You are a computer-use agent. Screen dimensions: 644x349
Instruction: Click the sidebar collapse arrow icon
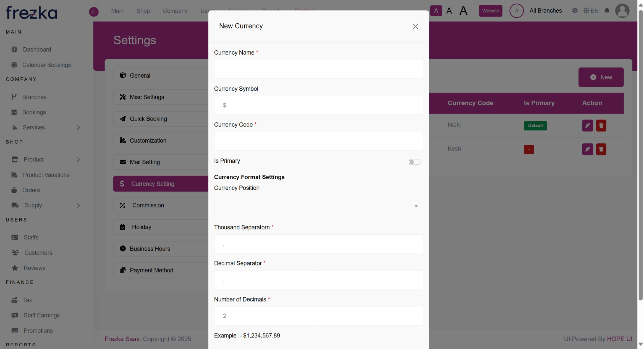tap(94, 12)
